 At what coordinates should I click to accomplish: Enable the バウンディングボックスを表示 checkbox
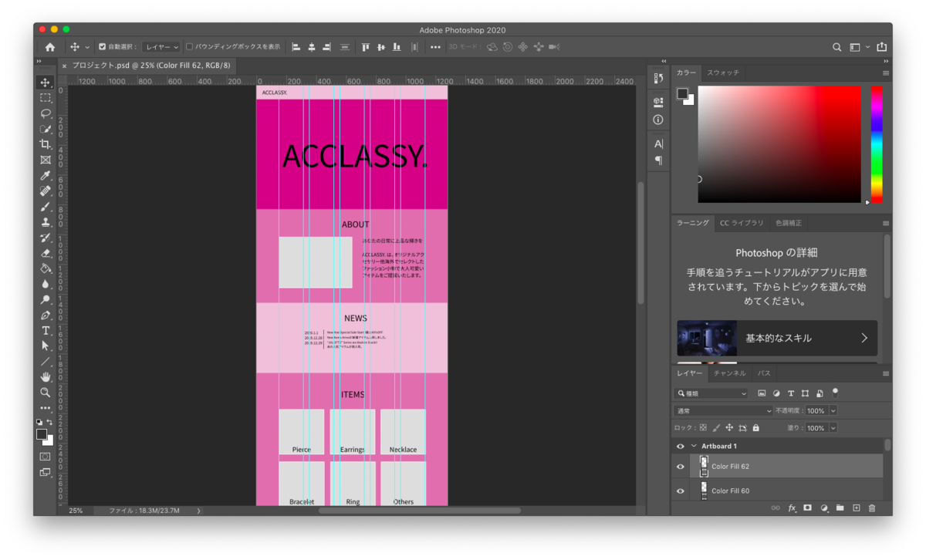click(189, 47)
